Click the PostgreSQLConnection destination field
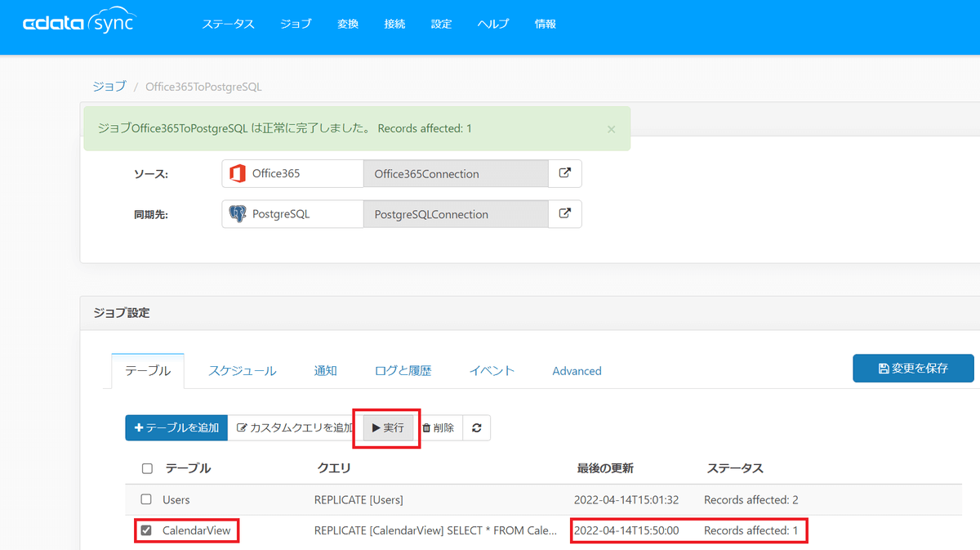Viewport: 980px width, 550px height. click(x=456, y=214)
